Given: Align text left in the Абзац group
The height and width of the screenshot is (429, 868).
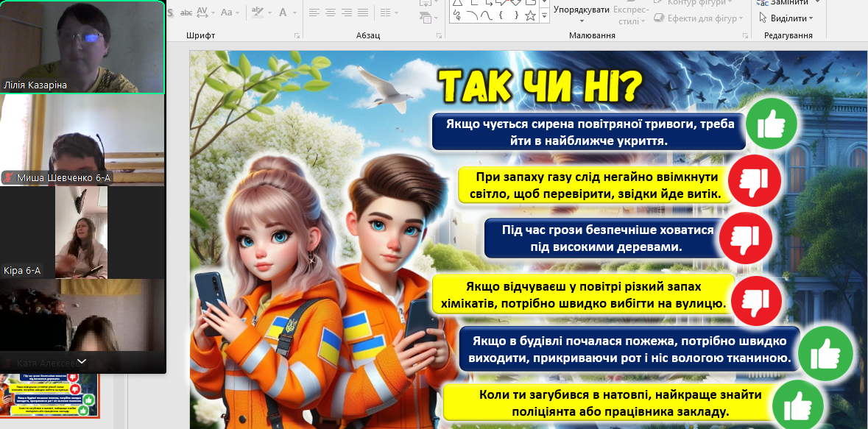Looking at the screenshot, I should [314, 13].
